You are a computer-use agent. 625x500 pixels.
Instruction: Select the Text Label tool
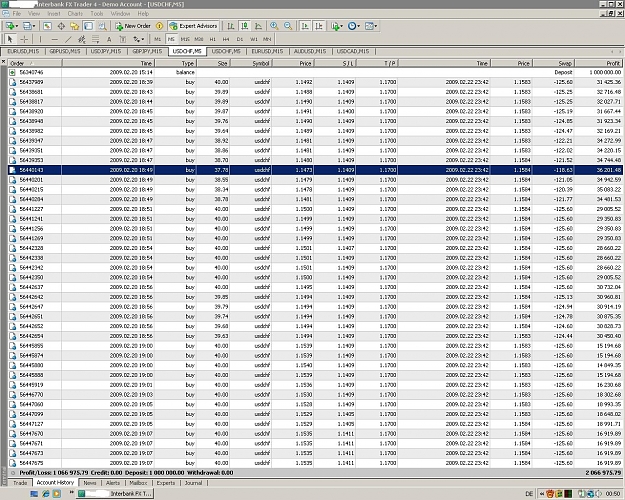tap(123, 39)
